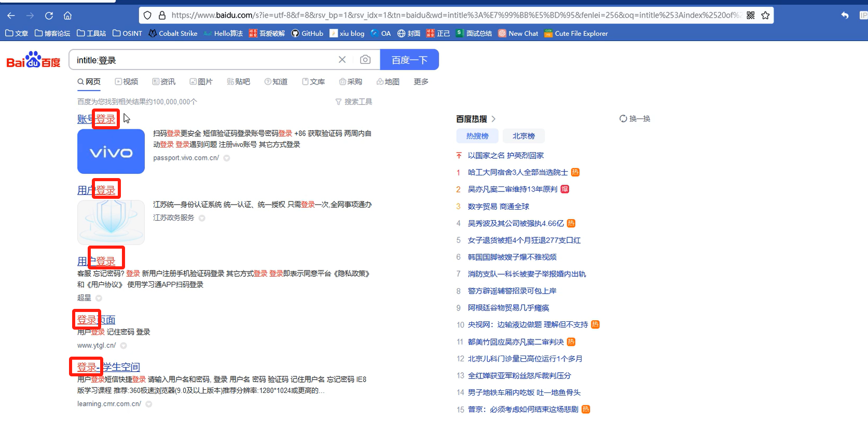
Task: Open hot topic 以国家之名 护英烈回家
Action: (x=506, y=156)
